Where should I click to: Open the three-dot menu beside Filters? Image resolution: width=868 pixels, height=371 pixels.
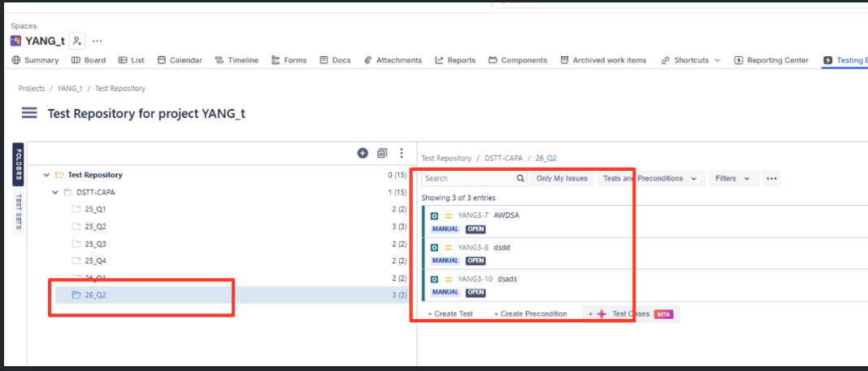tap(771, 178)
